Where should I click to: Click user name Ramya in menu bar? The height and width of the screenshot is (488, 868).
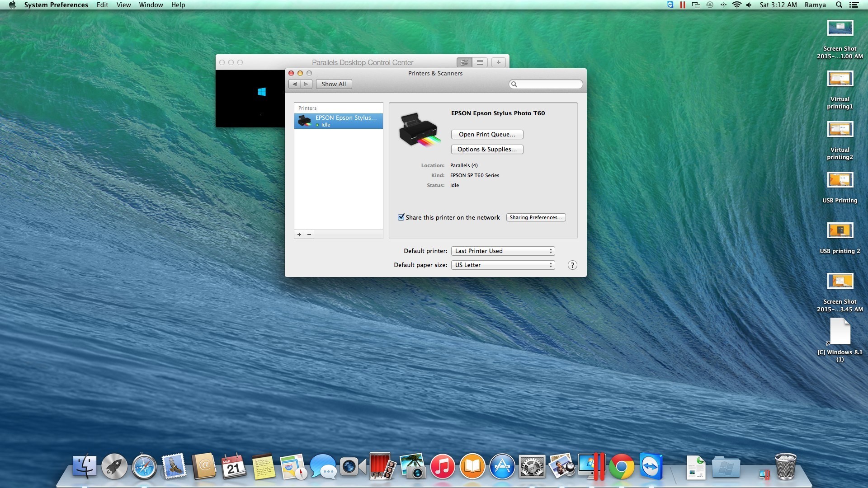[x=815, y=5]
